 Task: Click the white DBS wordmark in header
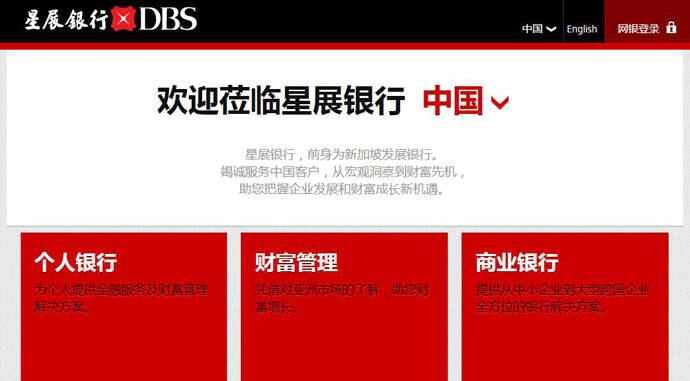click(x=168, y=19)
